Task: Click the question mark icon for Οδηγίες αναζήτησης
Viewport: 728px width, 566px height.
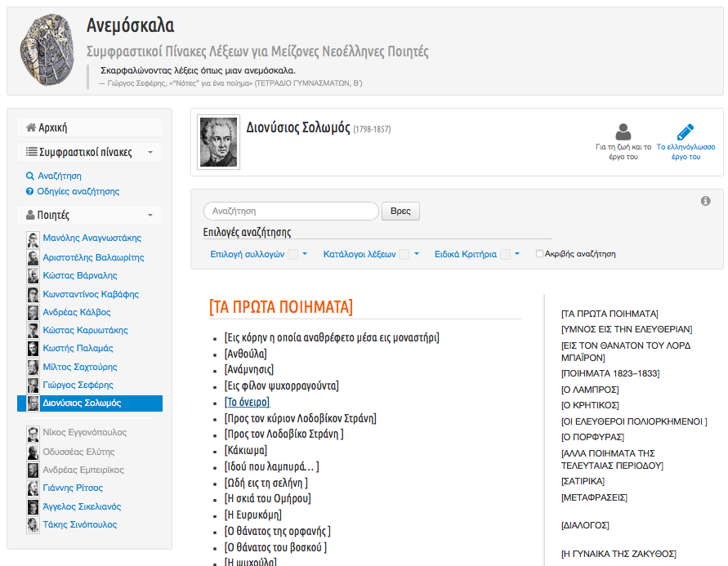Action: point(29,191)
